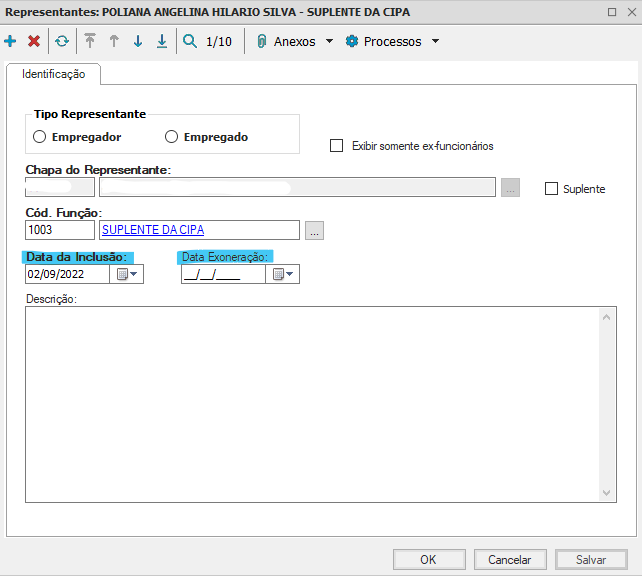Go to the previous record arrow
This screenshot has height=576, width=642.
[x=114, y=42]
